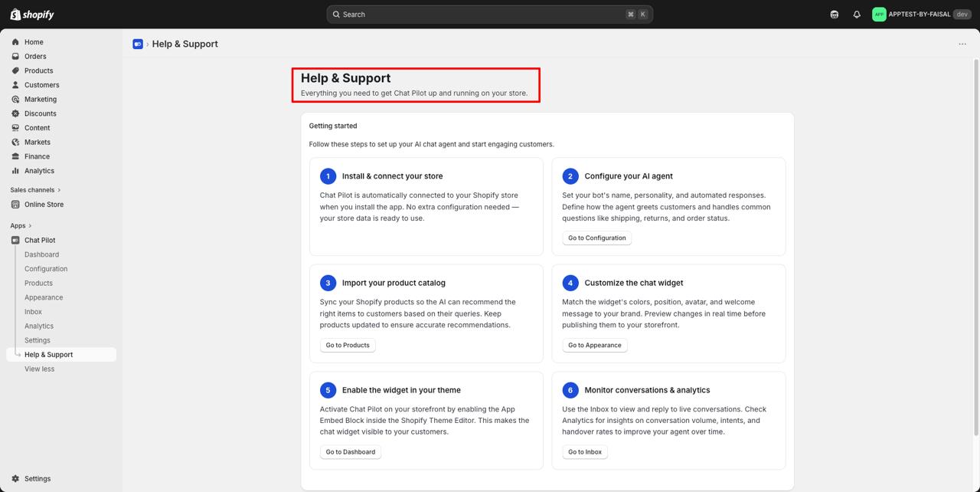Click Go to Dashboard button
This screenshot has width=980, height=492.
351,452
